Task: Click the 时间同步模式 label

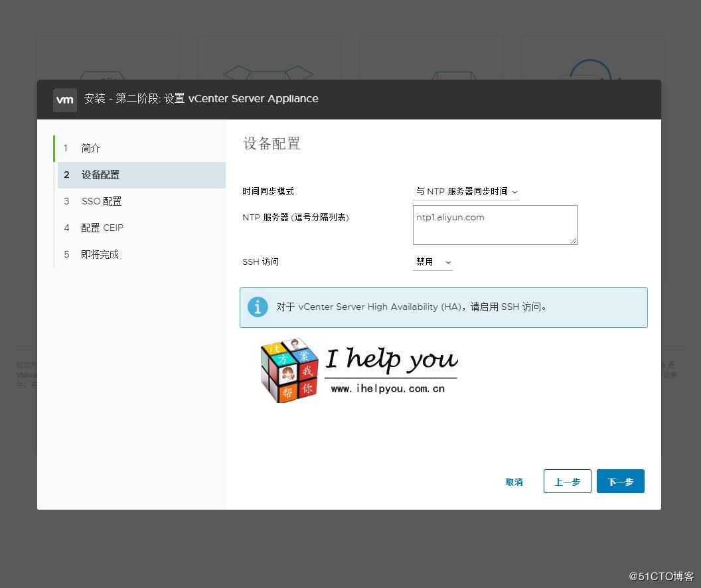Action: point(268,192)
